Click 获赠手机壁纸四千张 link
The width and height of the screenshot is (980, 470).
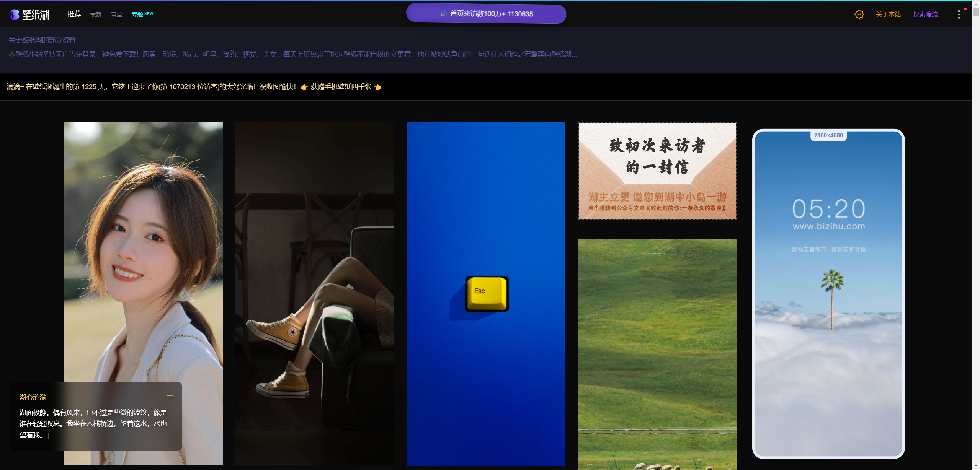coord(341,87)
